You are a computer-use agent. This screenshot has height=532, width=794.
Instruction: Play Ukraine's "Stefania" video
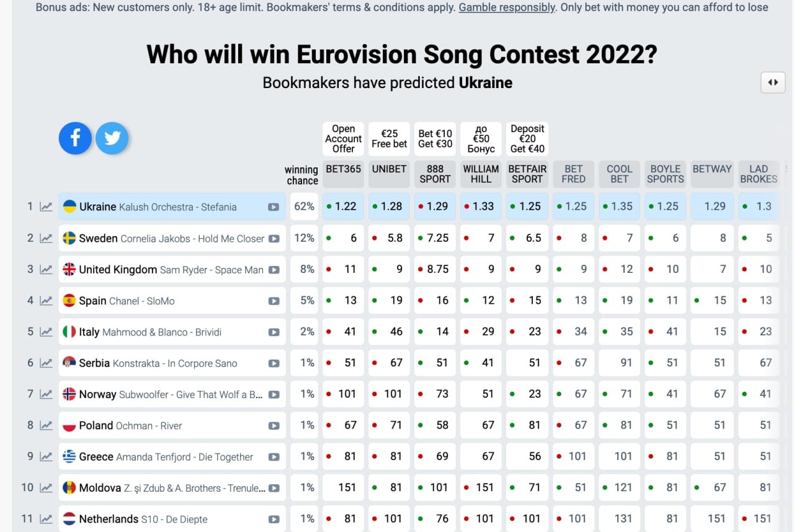(x=274, y=206)
